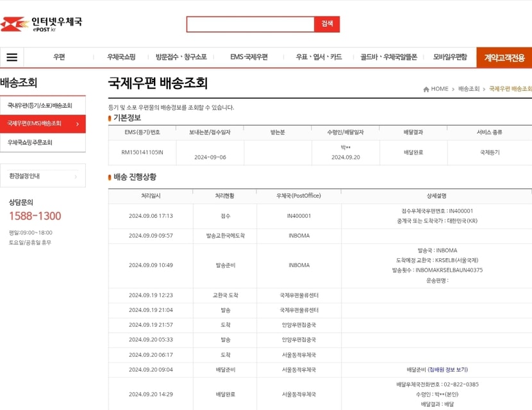This screenshot has height=410, width=532.
Task: Click the 국제우편 배송조회 breadcrumb link
Action: [x=510, y=89]
